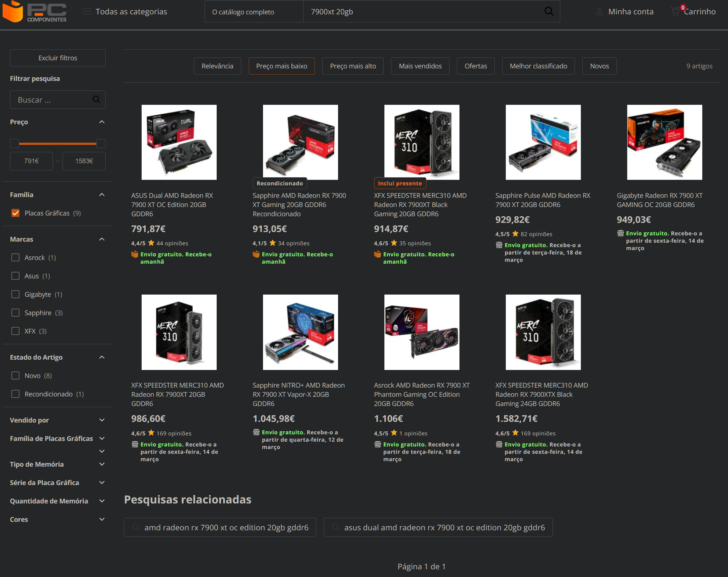This screenshot has width=728, height=577.
Task: Open the Asrock Phantom Gaming OC Edition title
Action: click(x=422, y=394)
